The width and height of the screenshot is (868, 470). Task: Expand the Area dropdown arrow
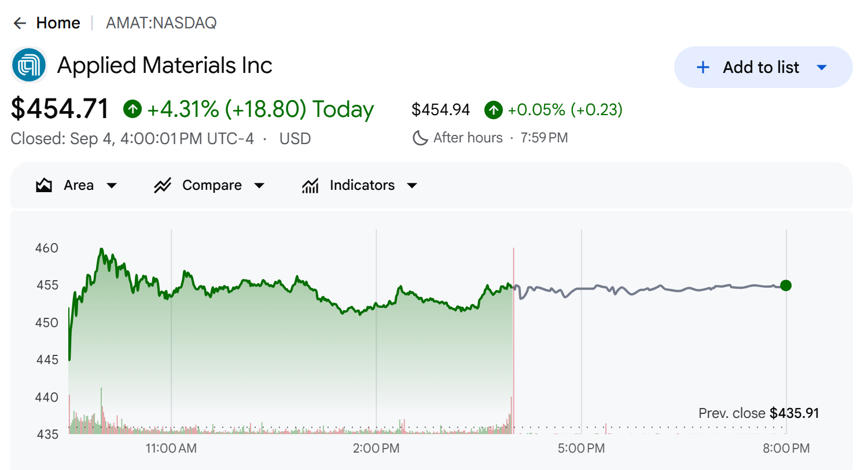point(112,186)
